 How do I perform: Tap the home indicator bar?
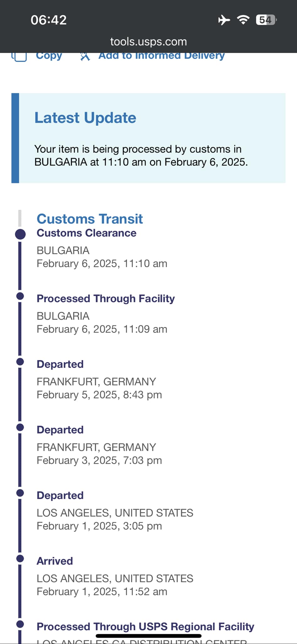(148, 636)
